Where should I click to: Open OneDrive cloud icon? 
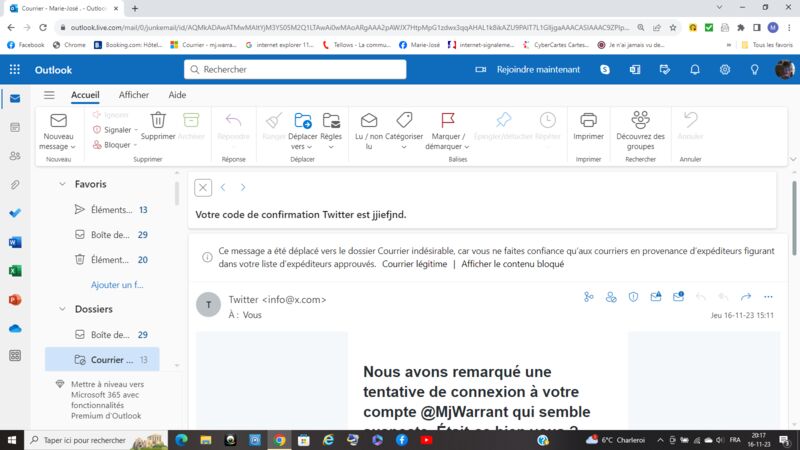pos(15,328)
